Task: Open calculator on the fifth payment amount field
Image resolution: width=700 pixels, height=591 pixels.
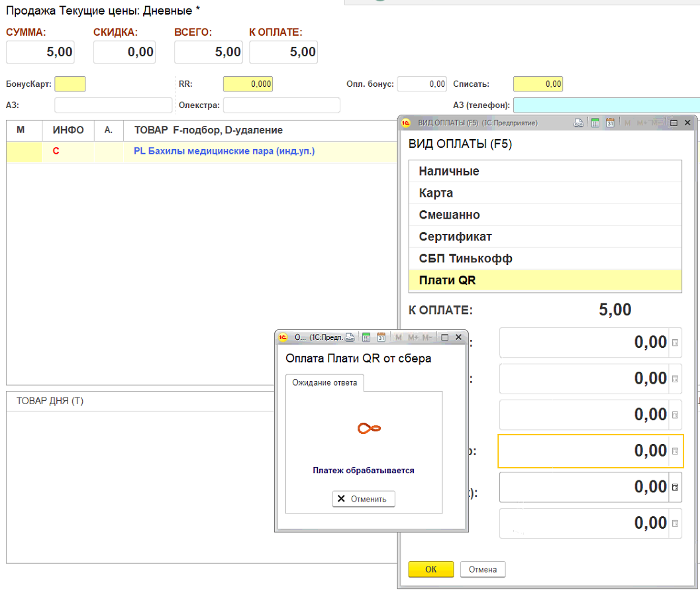Action: tap(675, 488)
